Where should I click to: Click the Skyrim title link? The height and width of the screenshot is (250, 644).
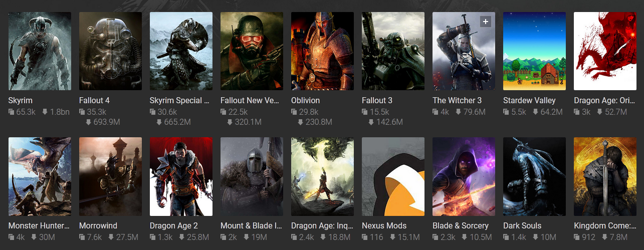[21, 101]
